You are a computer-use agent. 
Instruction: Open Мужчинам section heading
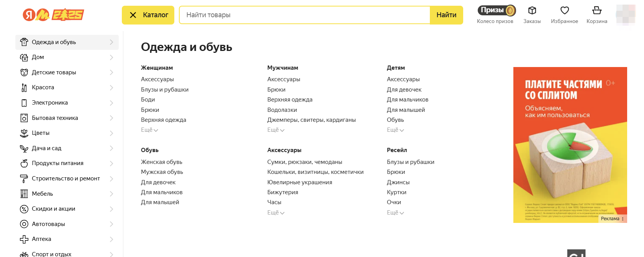coord(283,68)
